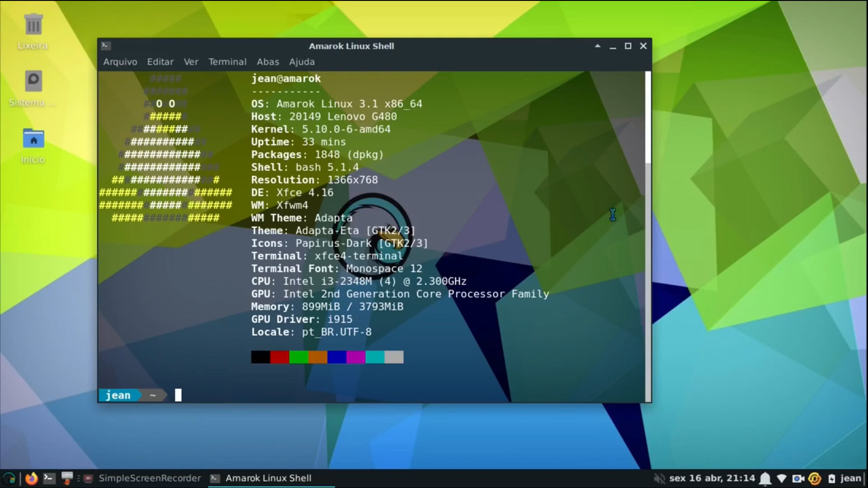Click the Amarok Linux Shell title bar text

(x=351, y=46)
